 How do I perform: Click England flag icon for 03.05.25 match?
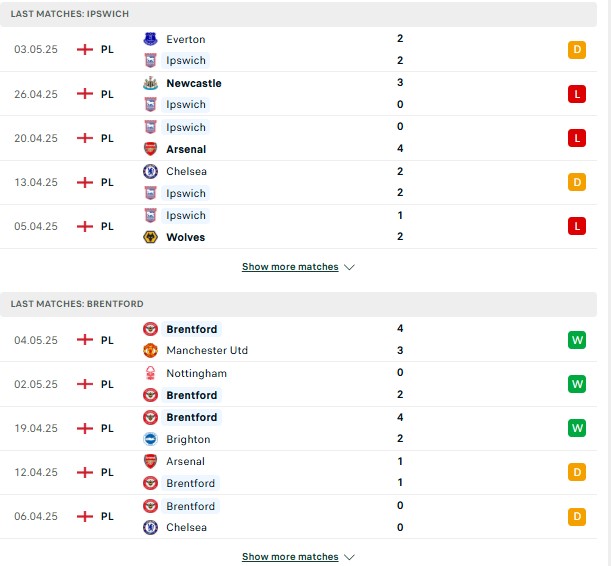click(x=85, y=49)
